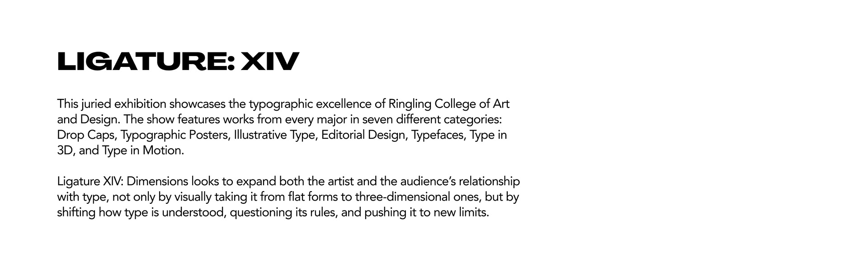Click the word "Typefaces" in the paragraph
This screenshot has height=272, width=868.
437,135
